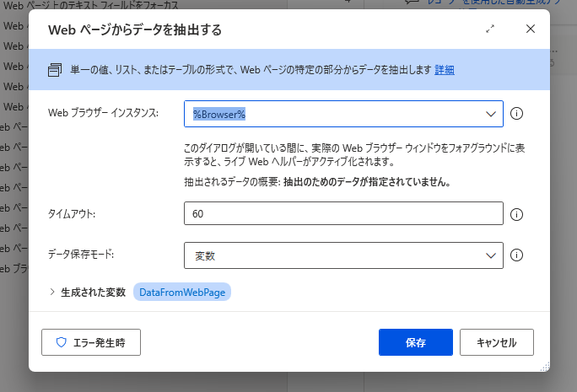The image size is (577, 392).
Task: Open the データ保存モード dropdown showing 変数
Action: [343, 255]
